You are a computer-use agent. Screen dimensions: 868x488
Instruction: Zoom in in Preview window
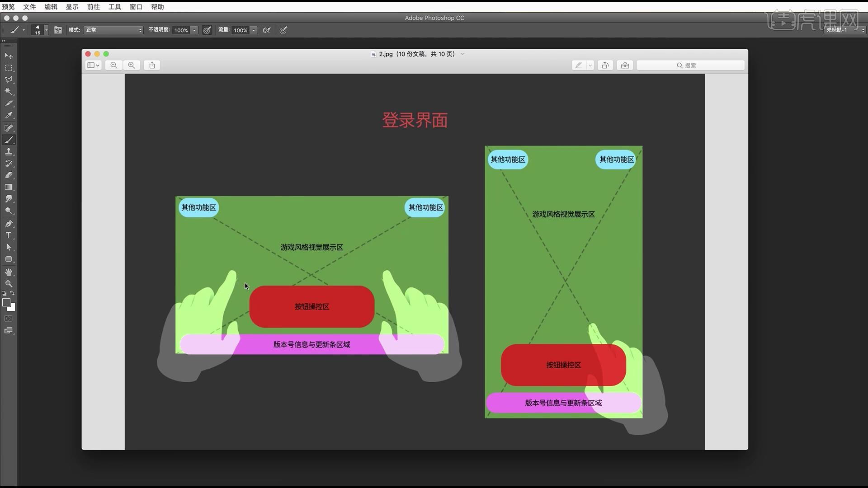(132, 66)
